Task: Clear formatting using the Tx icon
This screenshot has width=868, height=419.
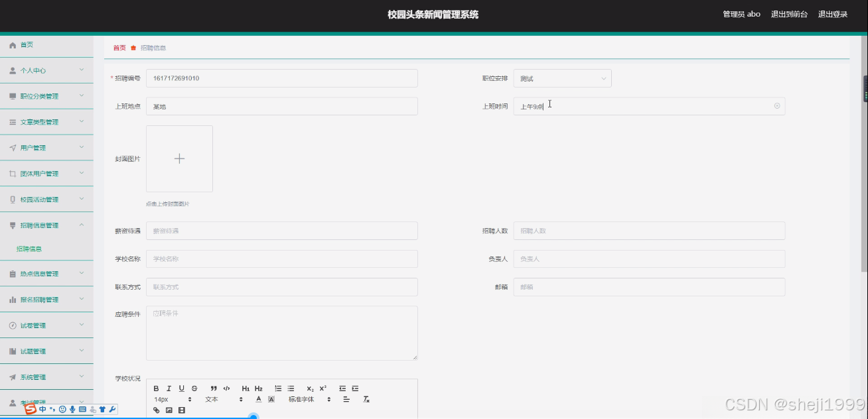Action: pyautogui.click(x=366, y=399)
